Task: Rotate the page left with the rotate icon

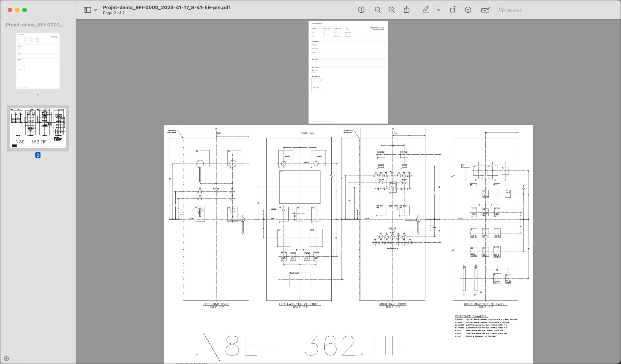Action: (453, 10)
